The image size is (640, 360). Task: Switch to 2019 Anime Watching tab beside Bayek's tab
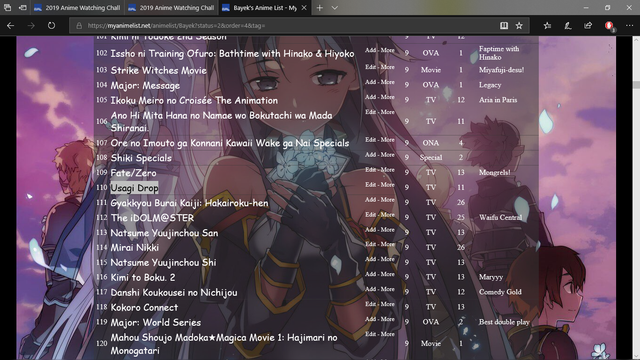click(171, 8)
